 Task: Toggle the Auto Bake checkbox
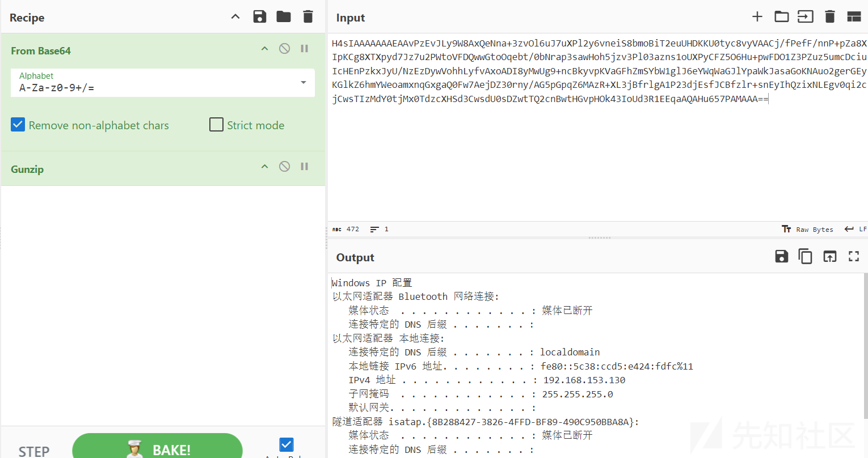[286, 445]
